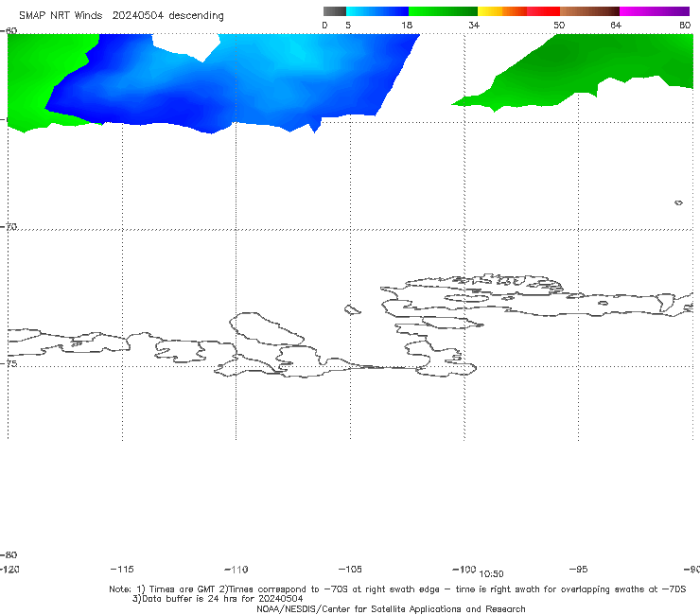Viewport: 700px width, 615px height.
Task: Pick the brown segment of the color bar
Action: pos(589,11)
